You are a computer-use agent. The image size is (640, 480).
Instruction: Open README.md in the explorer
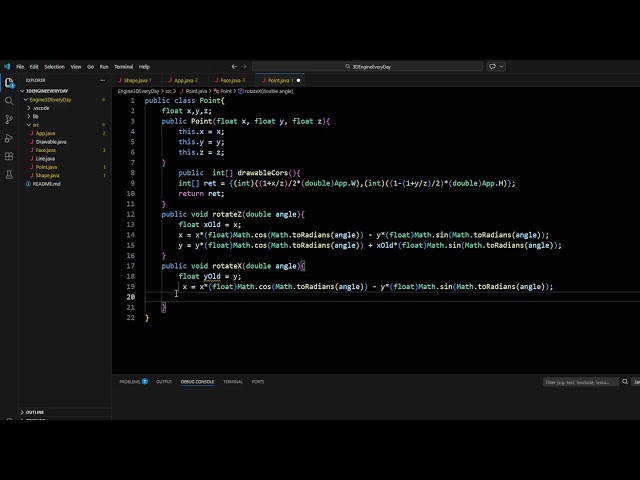pos(46,184)
